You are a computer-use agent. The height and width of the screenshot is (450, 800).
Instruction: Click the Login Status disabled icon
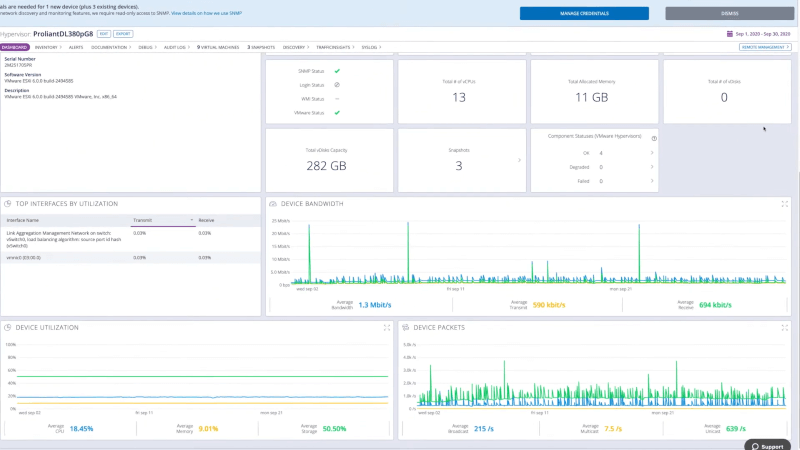pos(337,85)
